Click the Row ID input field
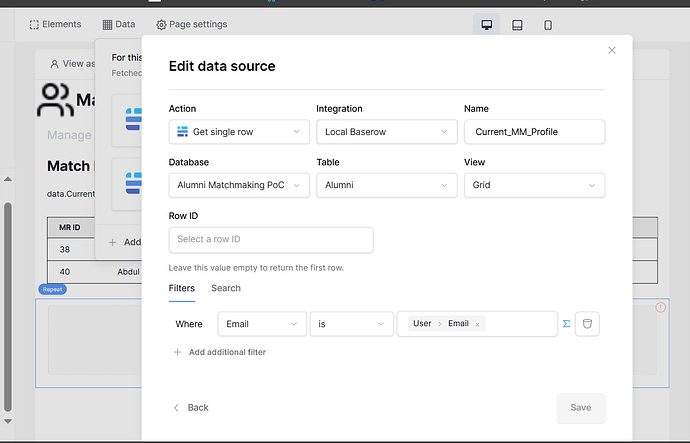Screen dimensions: 690x443 (x=271, y=240)
